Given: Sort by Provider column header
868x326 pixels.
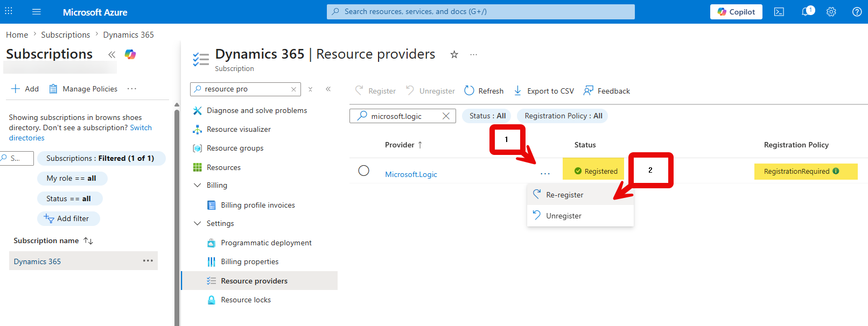Looking at the screenshot, I should coord(404,145).
